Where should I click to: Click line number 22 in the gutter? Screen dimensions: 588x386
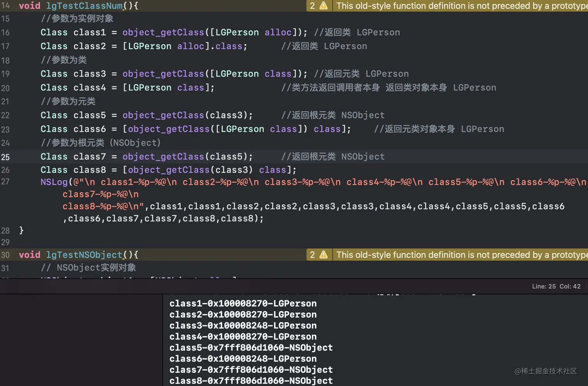(x=5, y=115)
